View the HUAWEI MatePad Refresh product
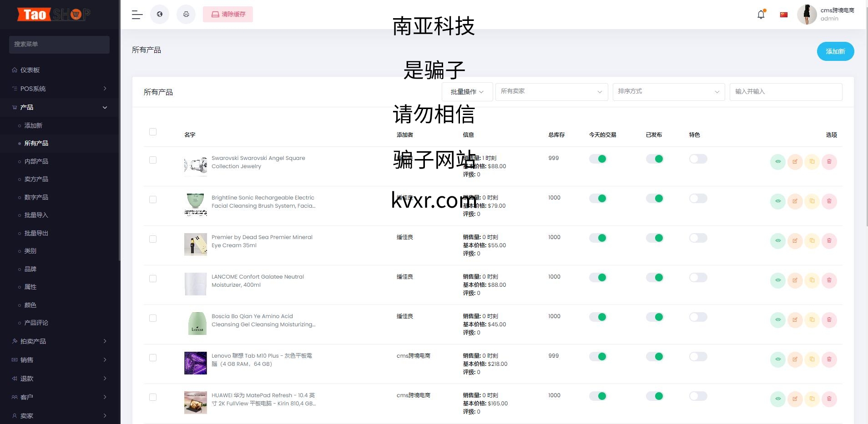Image resolution: width=868 pixels, height=424 pixels. click(x=778, y=399)
